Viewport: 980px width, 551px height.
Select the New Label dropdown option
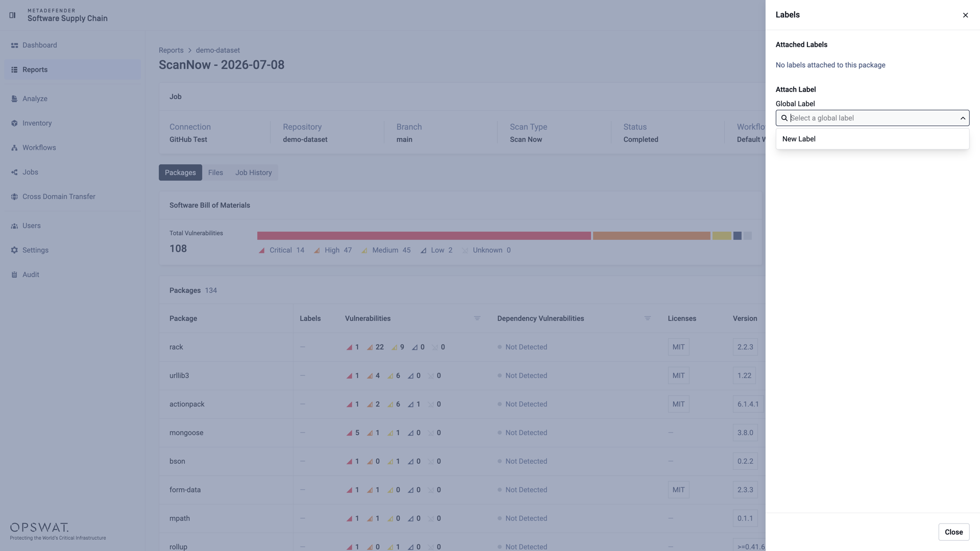pyautogui.click(x=872, y=139)
